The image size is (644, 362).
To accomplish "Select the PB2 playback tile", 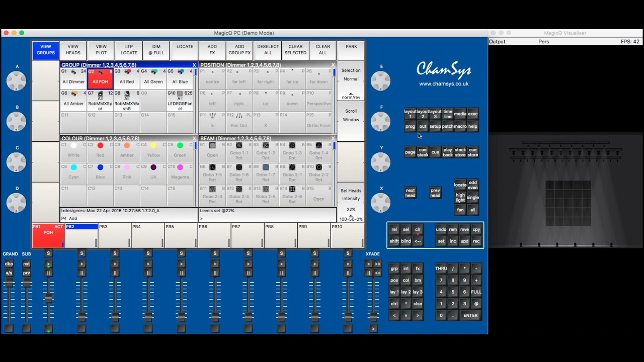I will pos(82,236).
